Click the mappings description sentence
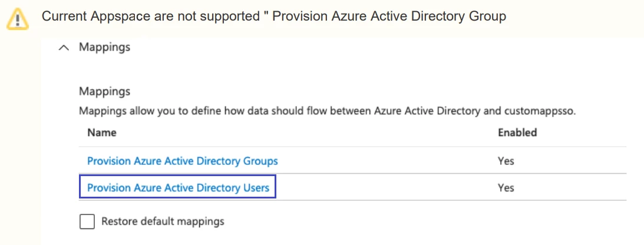The height and width of the screenshot is (245, 644). (x=236, y=110)
